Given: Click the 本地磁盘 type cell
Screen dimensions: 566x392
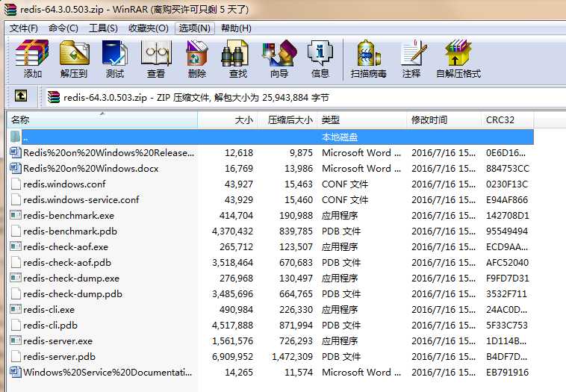Looking at the screenshot, I should [x=340, y=137].
